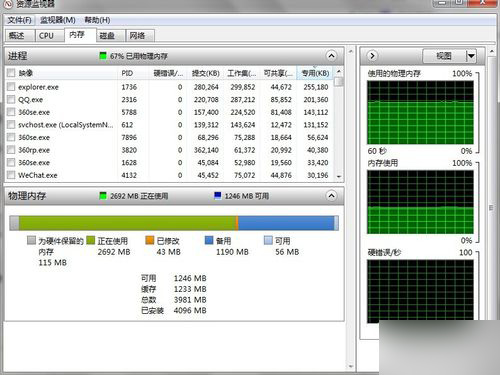
Task: Switch to the CPU tab
Action: 49,35
